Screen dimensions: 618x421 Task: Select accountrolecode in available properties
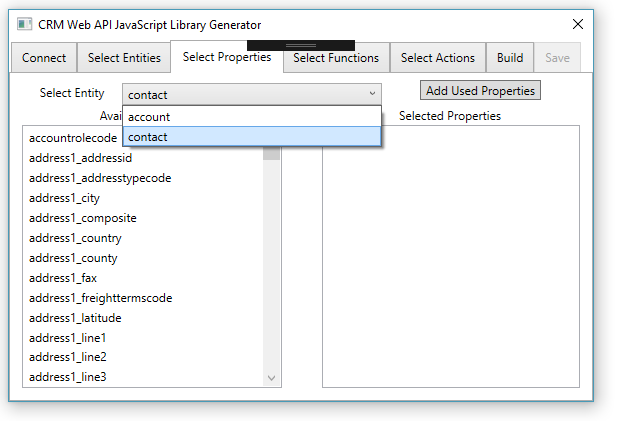tap(73, 138)
